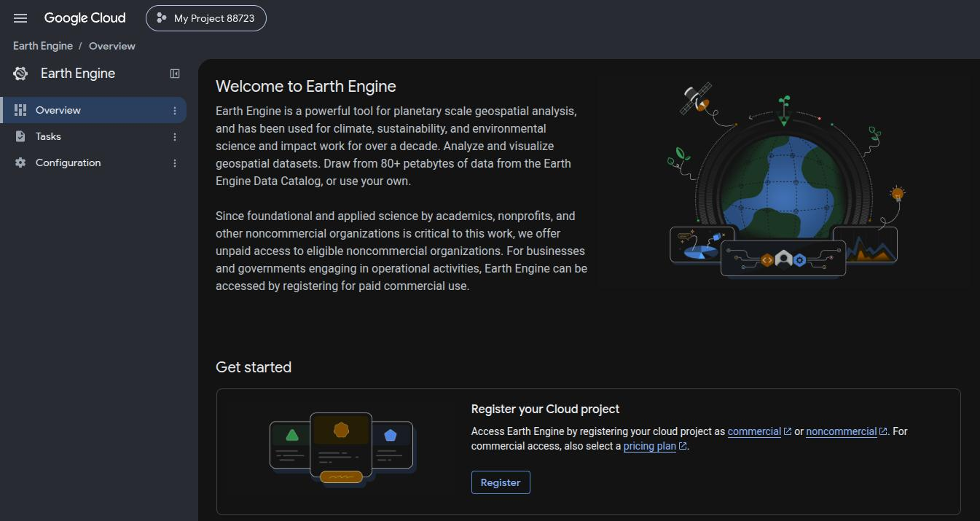The image size is (980, 521).
Task: Open the hamburger navigation menu
Action: [x=20, y=18]
